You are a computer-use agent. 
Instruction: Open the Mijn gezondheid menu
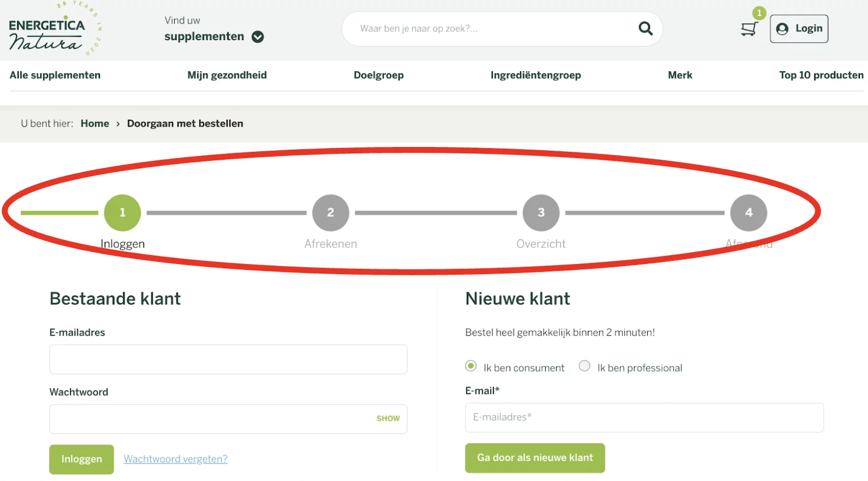[227, 75]
